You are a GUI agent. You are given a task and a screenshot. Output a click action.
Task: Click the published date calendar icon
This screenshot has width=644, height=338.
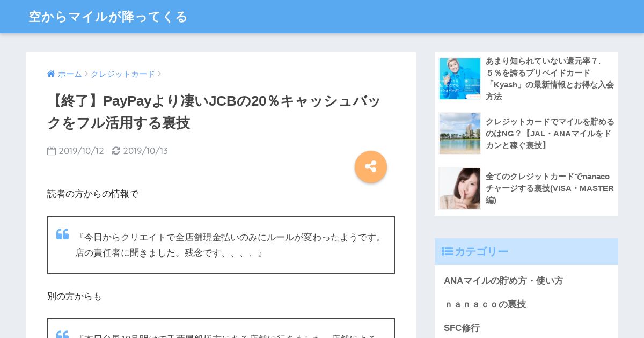point(52,151)
